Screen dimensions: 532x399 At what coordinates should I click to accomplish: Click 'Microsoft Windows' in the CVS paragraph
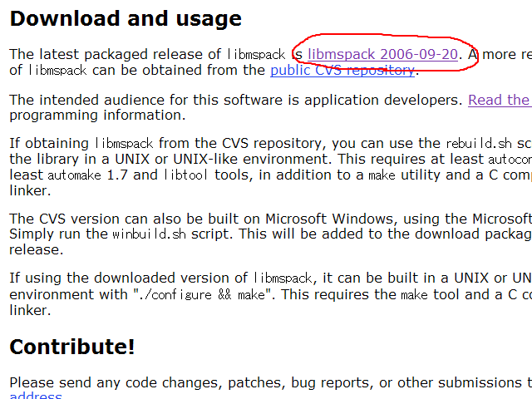point(329,219)
